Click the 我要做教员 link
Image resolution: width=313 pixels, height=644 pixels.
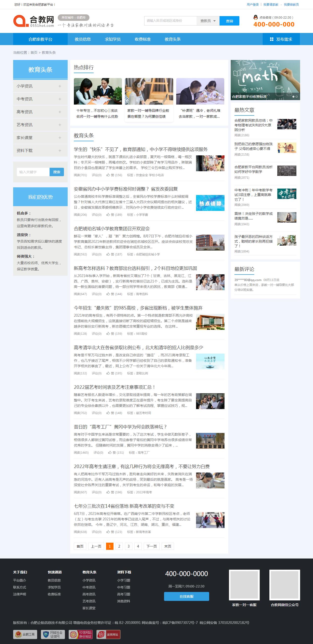[x=291, y=4]
